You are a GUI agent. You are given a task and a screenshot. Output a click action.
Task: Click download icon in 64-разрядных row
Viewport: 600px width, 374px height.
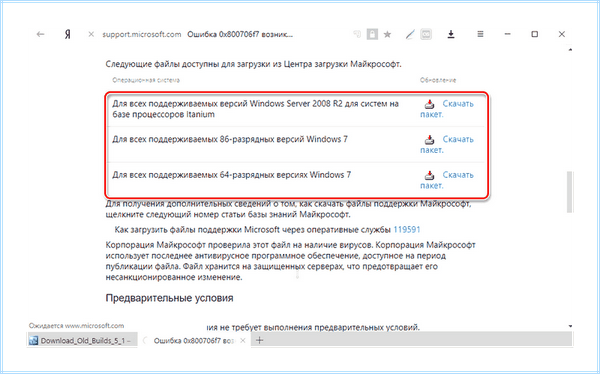tap(430, 175)
